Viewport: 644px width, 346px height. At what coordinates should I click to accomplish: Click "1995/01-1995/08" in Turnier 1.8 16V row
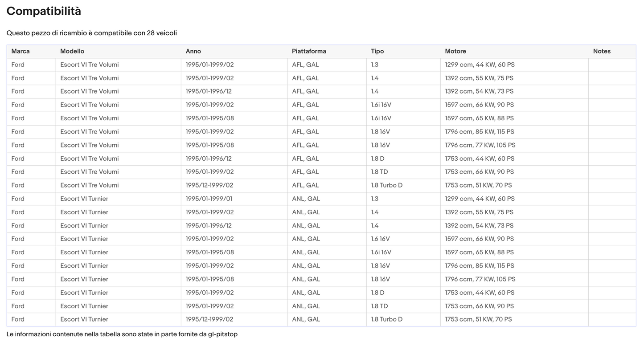(210, 279)
